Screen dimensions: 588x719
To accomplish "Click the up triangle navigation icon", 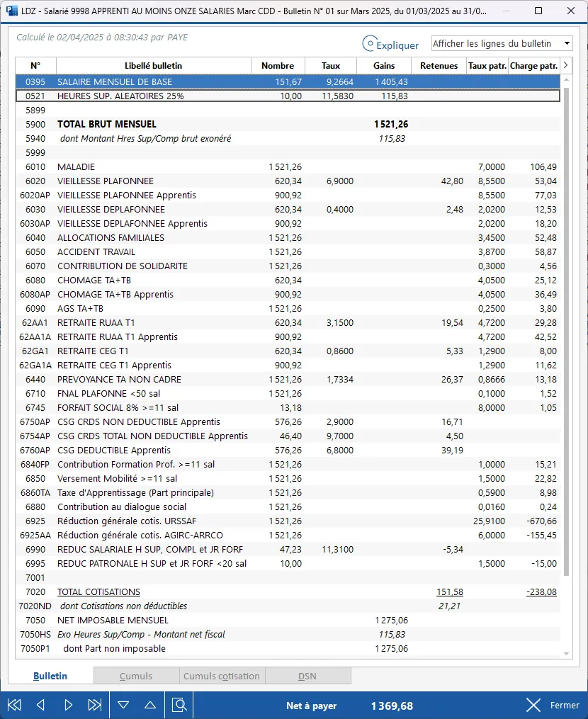I will (150, 705).
